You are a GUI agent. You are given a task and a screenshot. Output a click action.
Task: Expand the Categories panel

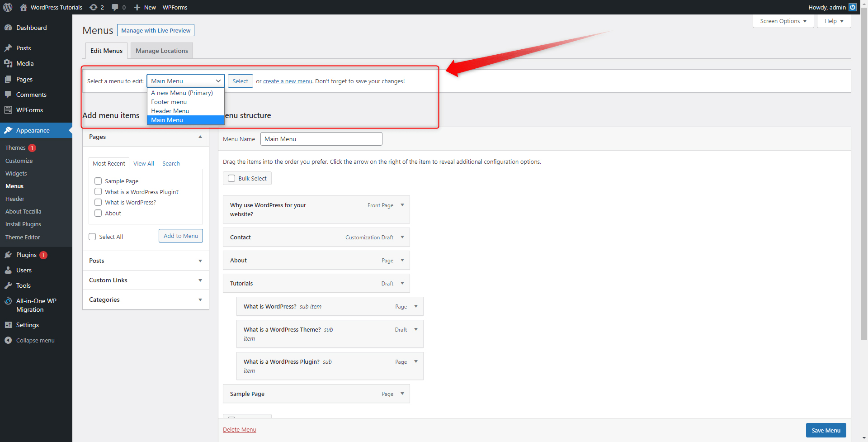click(x=146, y=299)
